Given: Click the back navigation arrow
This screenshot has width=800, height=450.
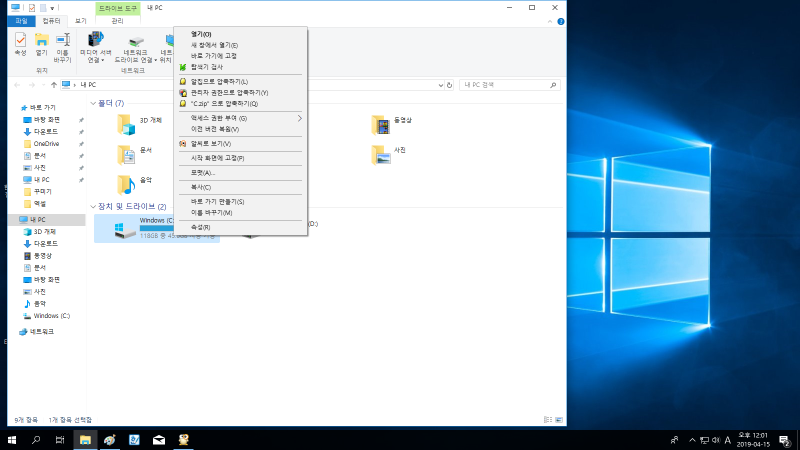Looking at the screenshot, I should pos(17,85).
